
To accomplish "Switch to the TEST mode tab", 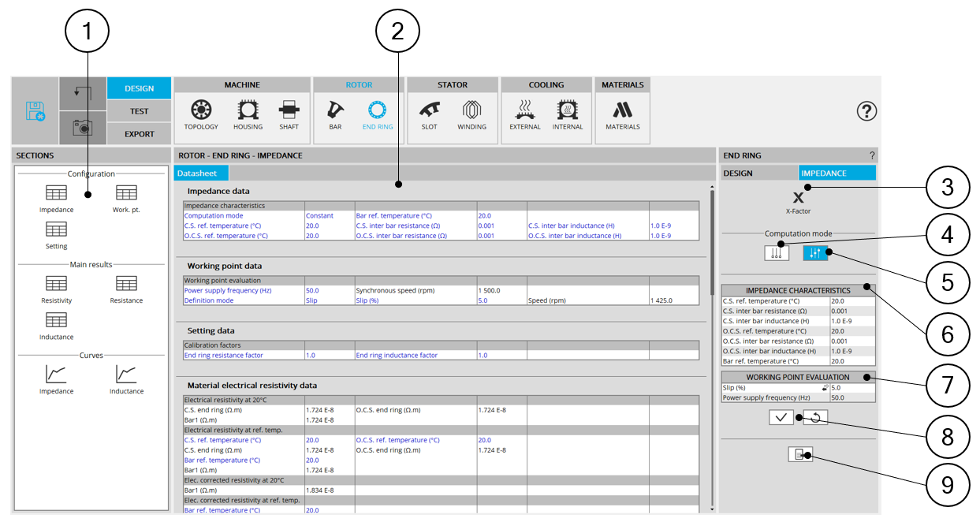I will click(x=139, y=111).
